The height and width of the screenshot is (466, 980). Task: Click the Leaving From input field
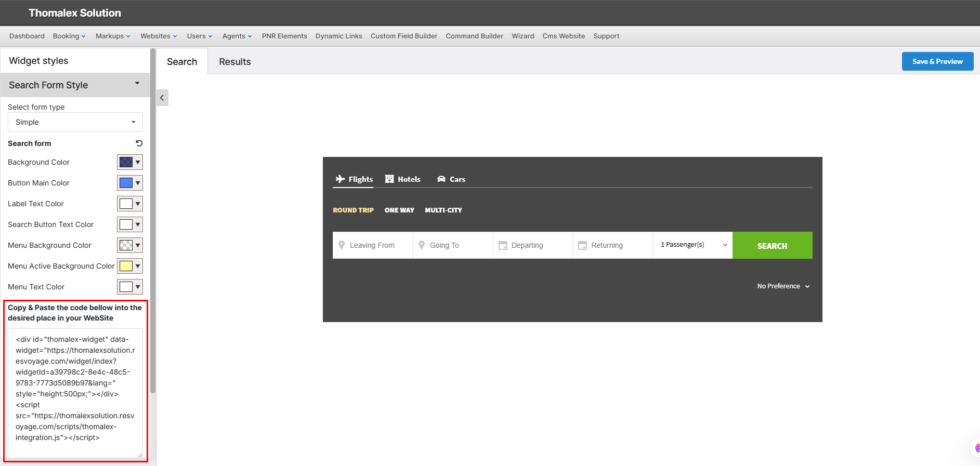point(373,245)
